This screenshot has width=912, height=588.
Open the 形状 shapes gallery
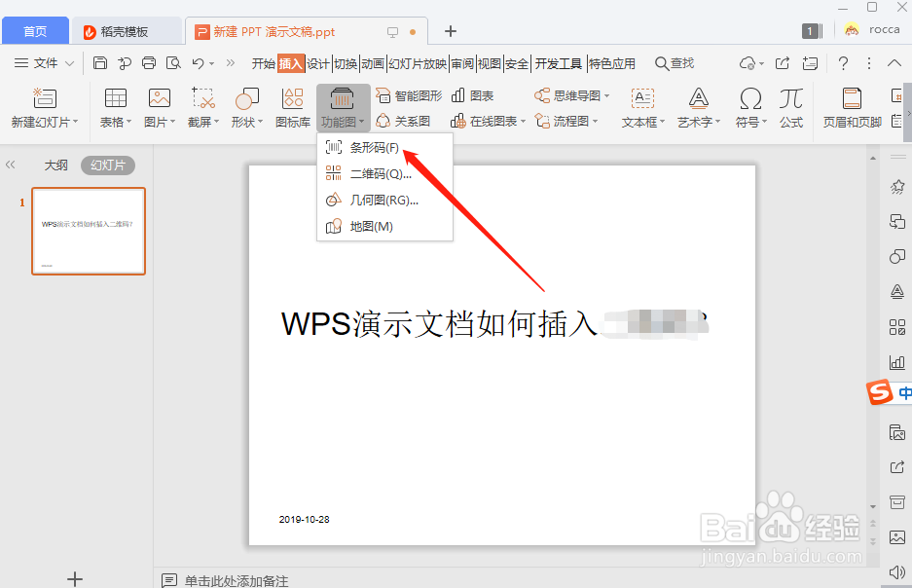[x=246, y=108]
